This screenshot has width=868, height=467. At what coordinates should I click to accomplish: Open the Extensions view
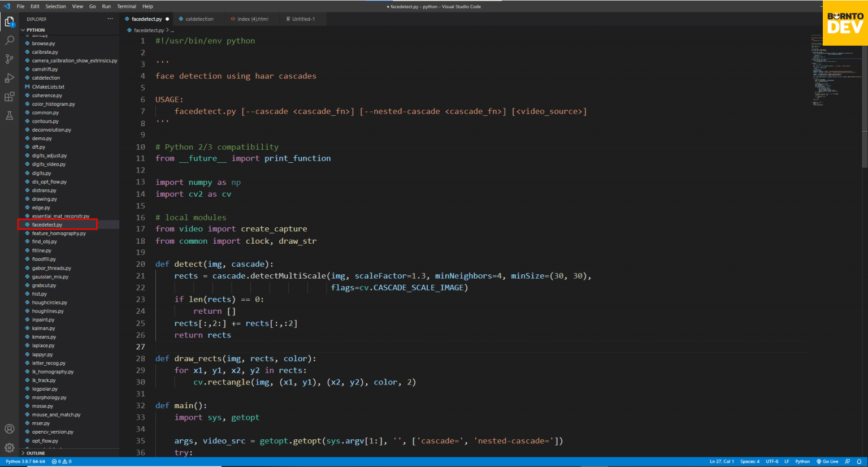pyautogui.click(x=9, y=96)
